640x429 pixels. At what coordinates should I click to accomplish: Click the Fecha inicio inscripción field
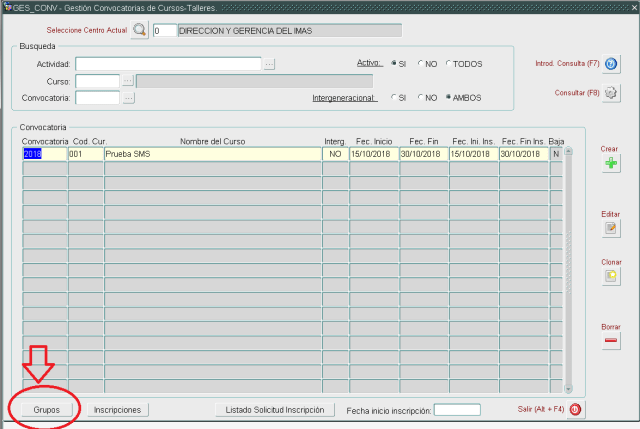[x=457, y=410]
